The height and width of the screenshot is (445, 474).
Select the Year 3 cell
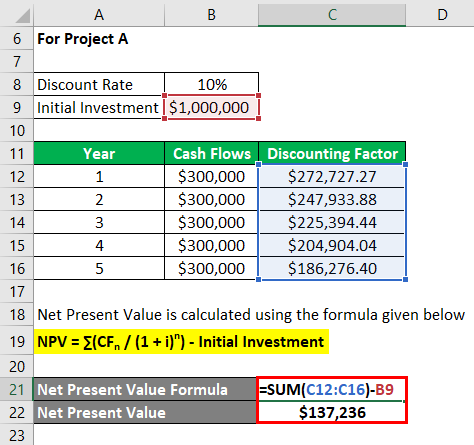(99, 222)
